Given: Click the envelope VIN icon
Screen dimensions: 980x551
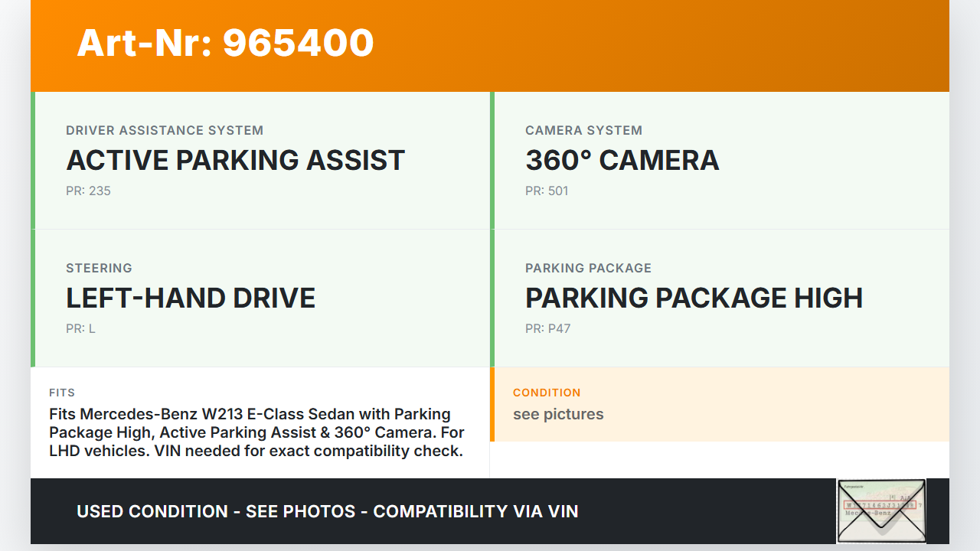Looking at the screenshot, I should pos(881,510).
